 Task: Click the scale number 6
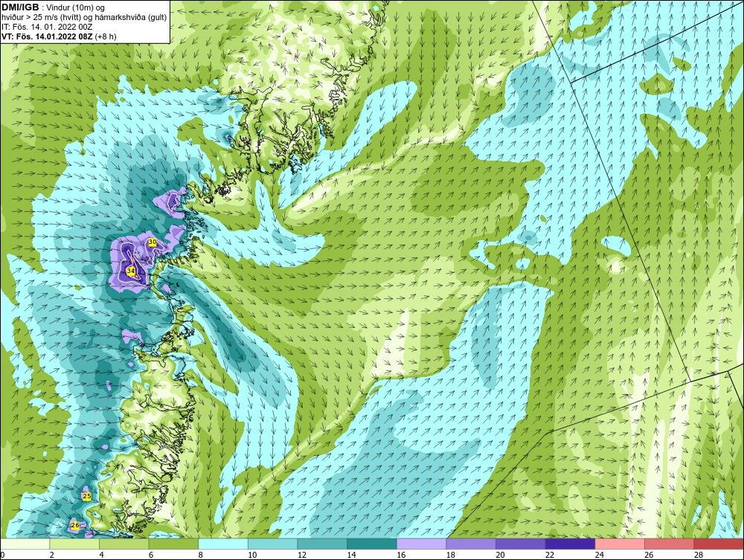pos(150,555)
